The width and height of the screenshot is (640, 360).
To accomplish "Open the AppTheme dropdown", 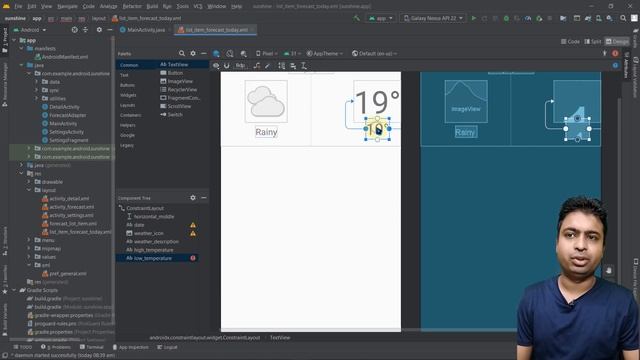I will click(325, 53).
